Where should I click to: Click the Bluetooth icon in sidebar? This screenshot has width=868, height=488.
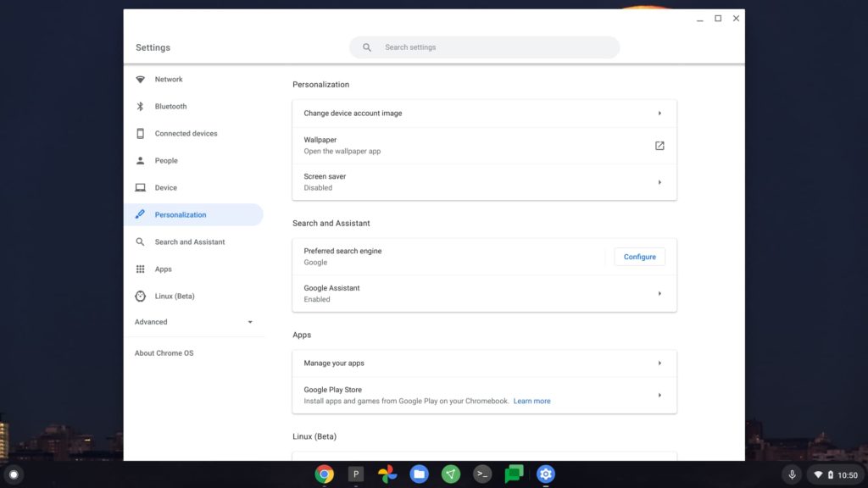(x=140, y=106)
